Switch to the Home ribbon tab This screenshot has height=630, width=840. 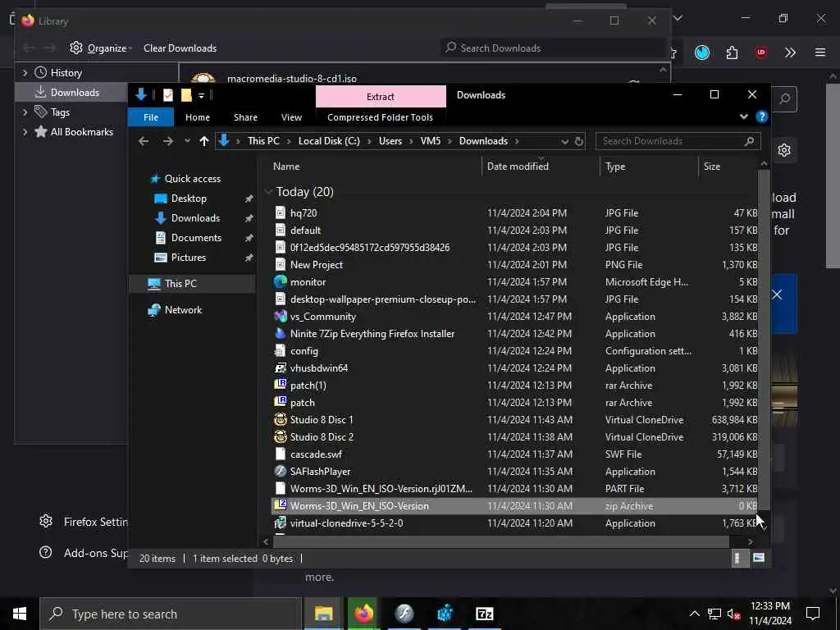(198, 117)
